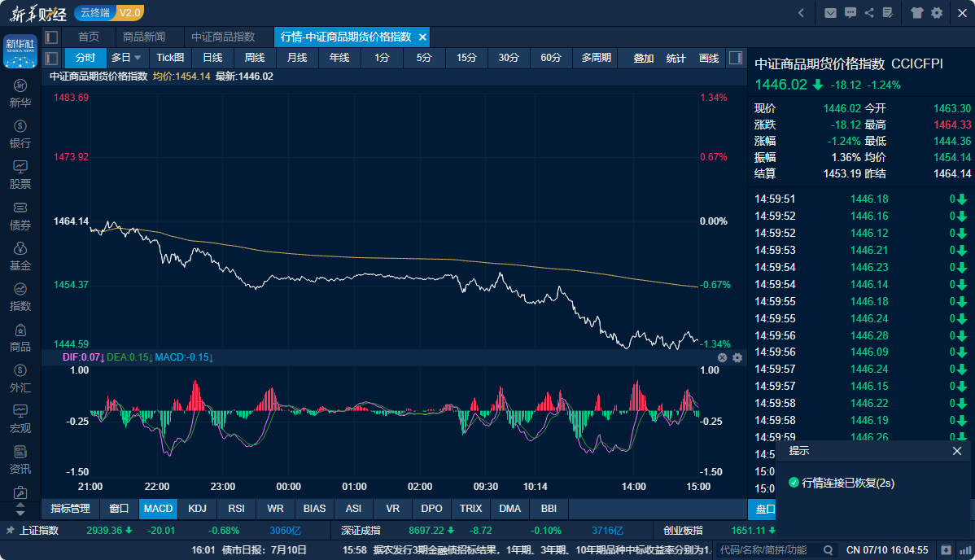Switch to the 商品新闻 tab
Screen dimensions: 975x560
[144, 37]
